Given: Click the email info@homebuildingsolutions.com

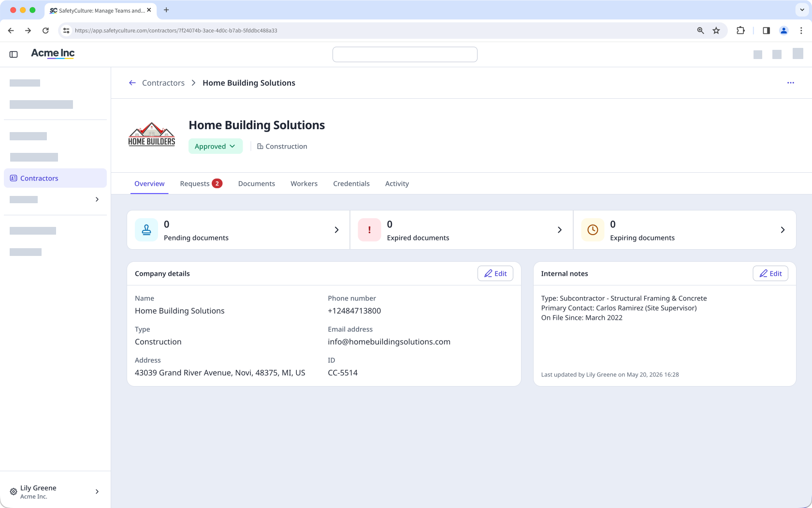Looking at the screenshot, I should pyautogui.click(x=389, y=342).
